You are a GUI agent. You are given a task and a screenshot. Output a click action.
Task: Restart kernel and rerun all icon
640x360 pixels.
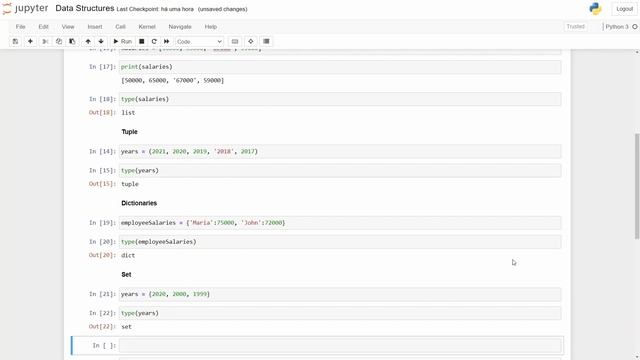(167, 41)
